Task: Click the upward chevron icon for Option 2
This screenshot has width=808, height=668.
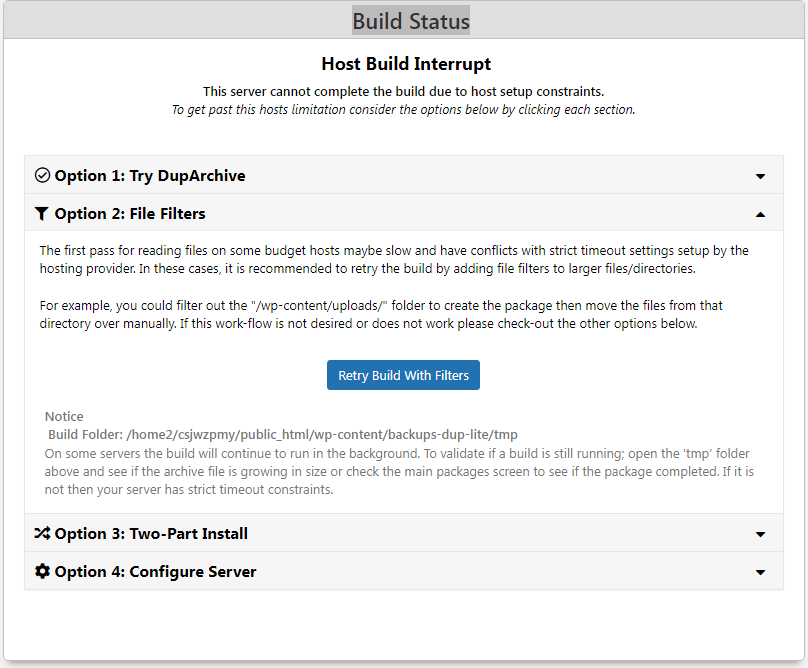Action: click(x=760, y=212)
